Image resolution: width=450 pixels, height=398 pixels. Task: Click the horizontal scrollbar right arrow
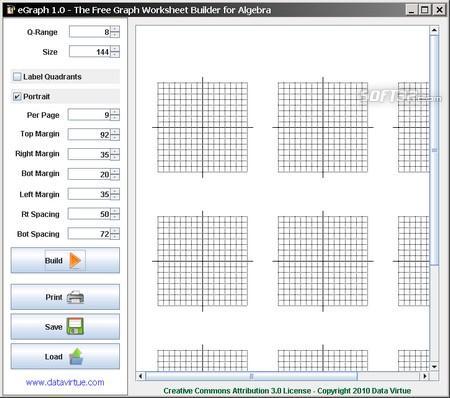pyautogui.click(x=425, y=376)
